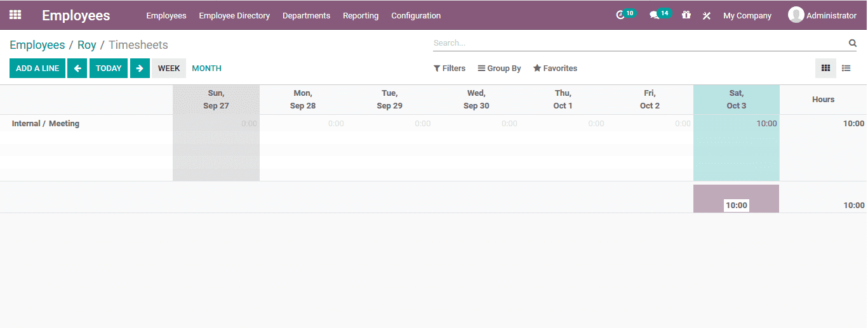
Task: Click the Sun Sep 27 hours cell
Action: pyautogui.click(x=217, y=124)
